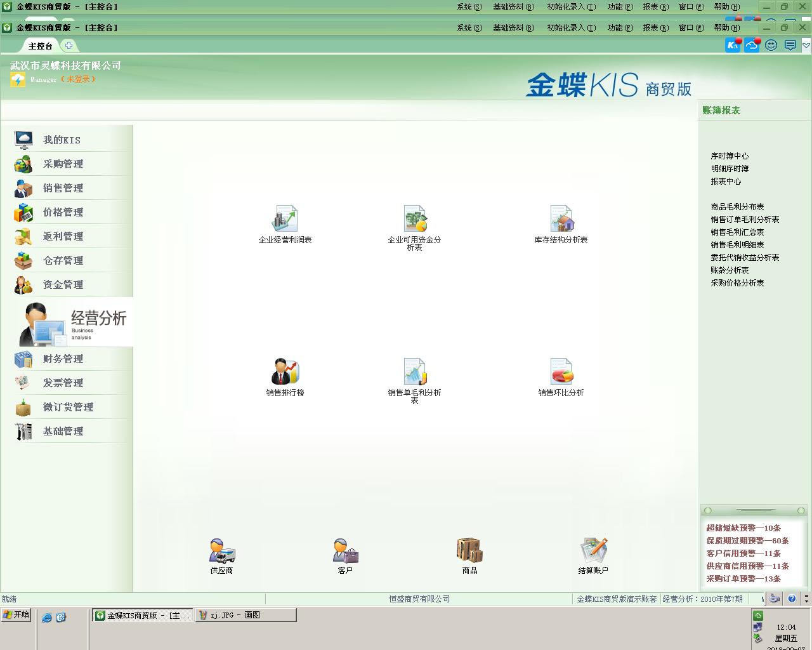Screen dimensions: 812x650
Task: Open 账龄分析表 link
Action: (x=730, y=270)
